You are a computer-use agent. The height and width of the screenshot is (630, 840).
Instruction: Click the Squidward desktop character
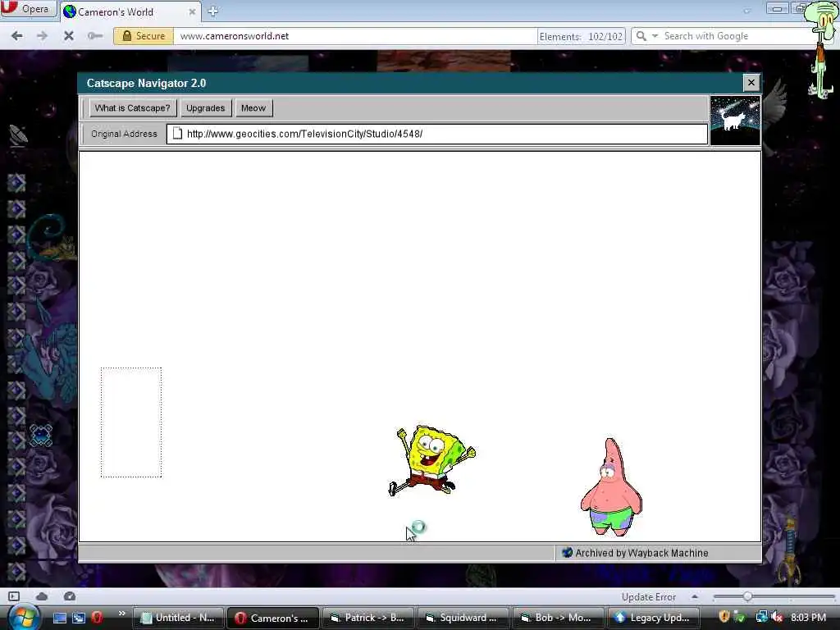tap(822, 48)
